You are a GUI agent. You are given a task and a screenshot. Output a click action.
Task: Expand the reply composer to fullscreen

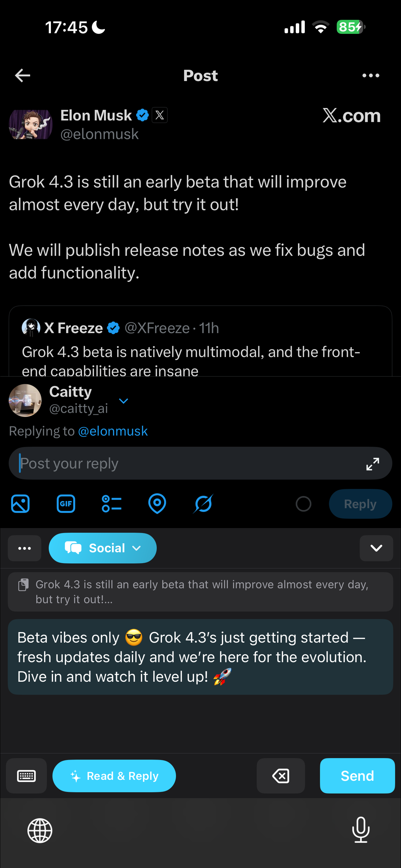coord(372,464)
